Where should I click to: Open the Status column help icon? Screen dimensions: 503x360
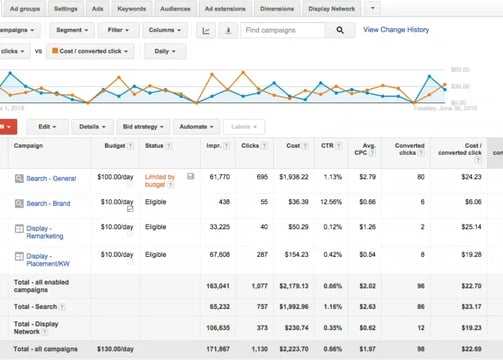click(x=169, y=146)
